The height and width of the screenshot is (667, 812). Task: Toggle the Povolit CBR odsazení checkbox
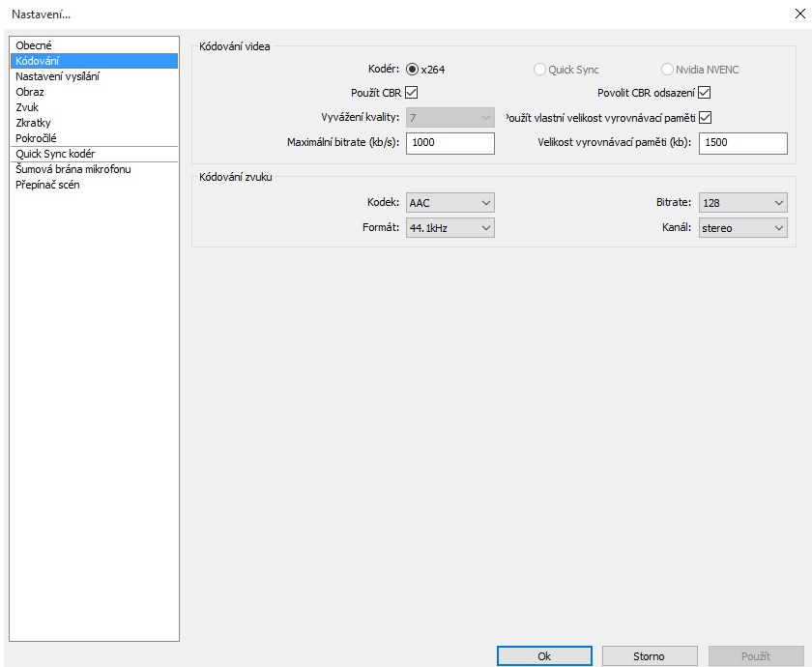704,93
